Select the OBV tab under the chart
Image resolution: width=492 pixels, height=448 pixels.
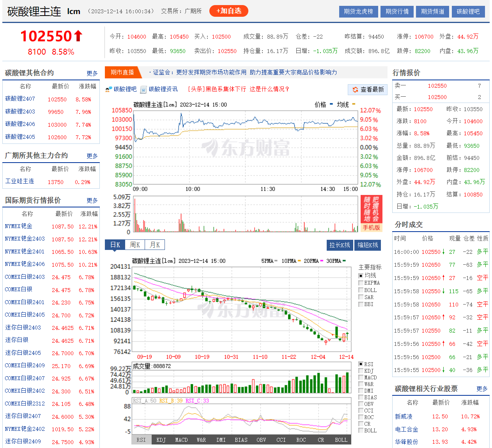coord(261,440)
